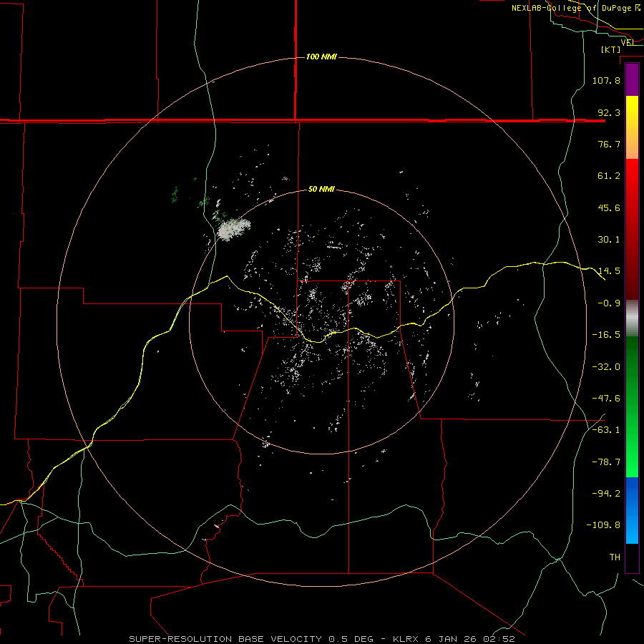Select the 76.7 scale value

[x=609, y=144]
